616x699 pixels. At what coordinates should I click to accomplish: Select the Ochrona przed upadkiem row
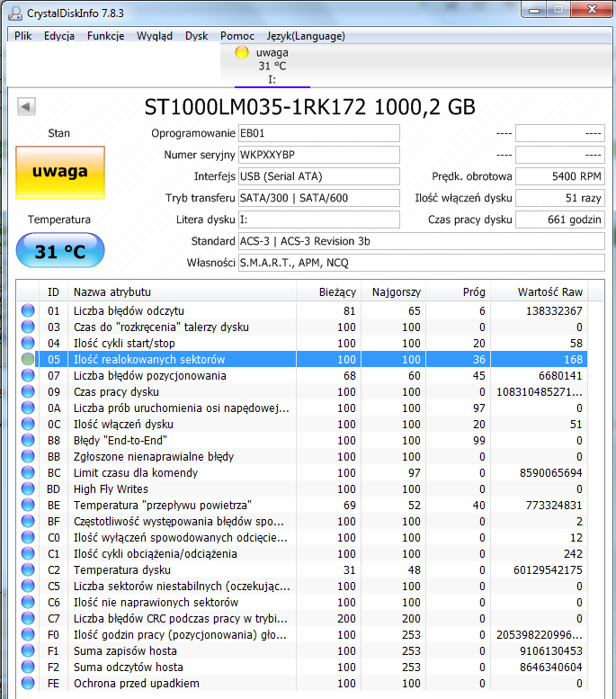tap(303, 683)
